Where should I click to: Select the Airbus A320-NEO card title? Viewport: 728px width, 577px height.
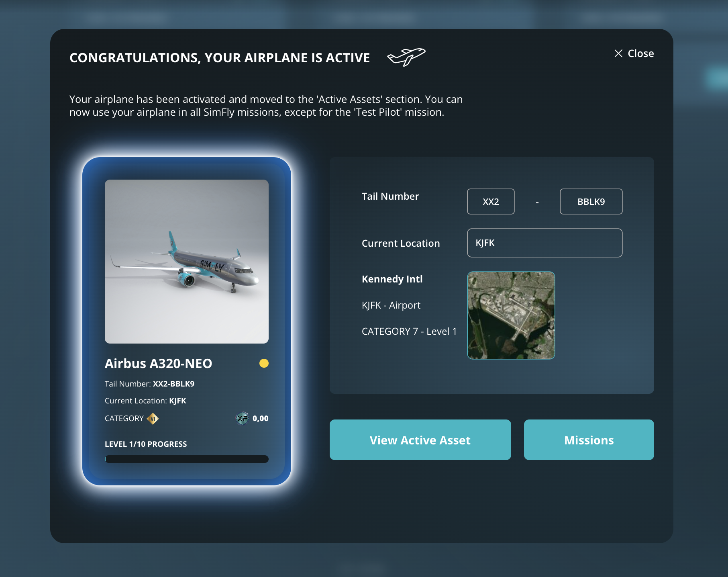click(x=158, y=364)
